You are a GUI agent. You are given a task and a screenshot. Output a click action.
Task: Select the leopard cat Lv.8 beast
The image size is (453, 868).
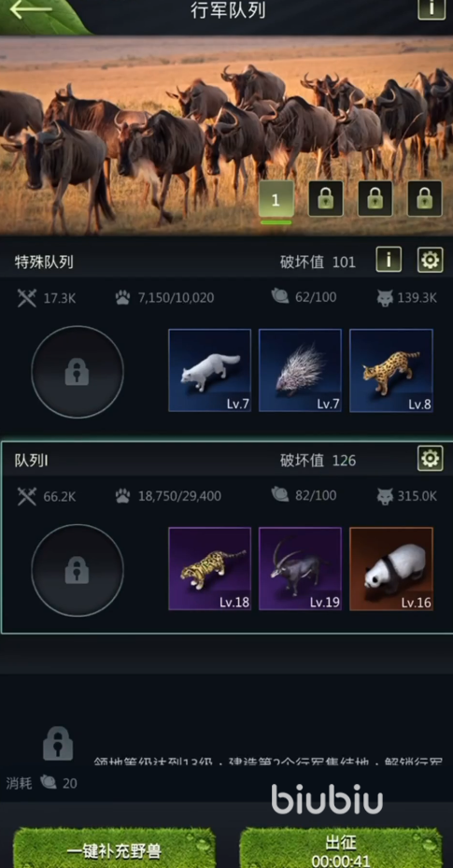[391, 370]
